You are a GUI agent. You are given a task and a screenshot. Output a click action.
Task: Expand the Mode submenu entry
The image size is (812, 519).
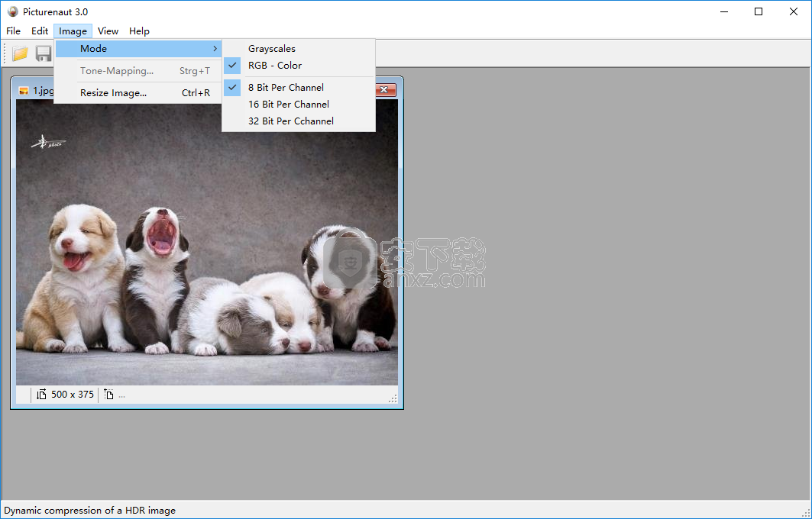(x=138, y=49)
